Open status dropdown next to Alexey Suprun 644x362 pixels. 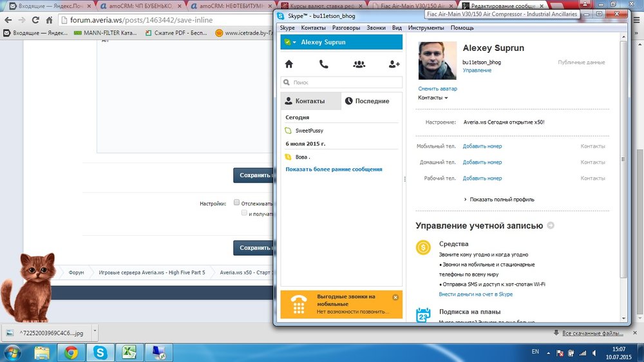point(294,43)
